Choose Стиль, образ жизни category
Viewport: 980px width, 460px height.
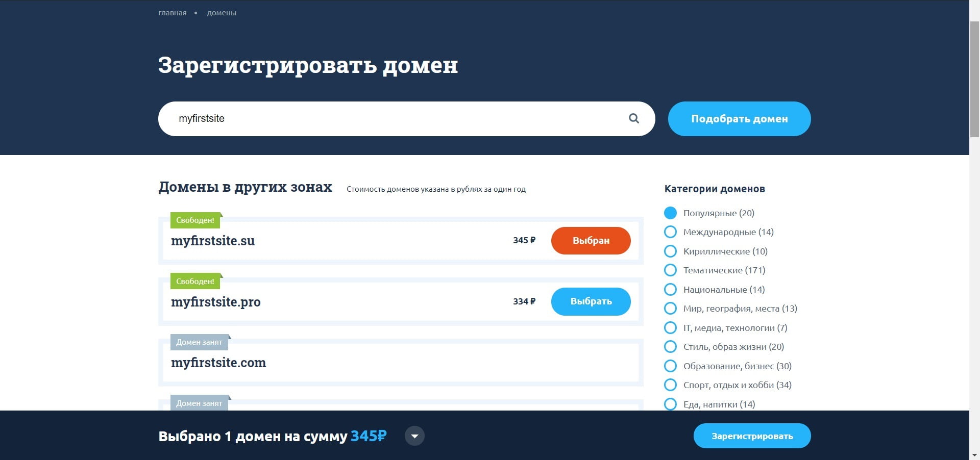[x=670, y=347]
